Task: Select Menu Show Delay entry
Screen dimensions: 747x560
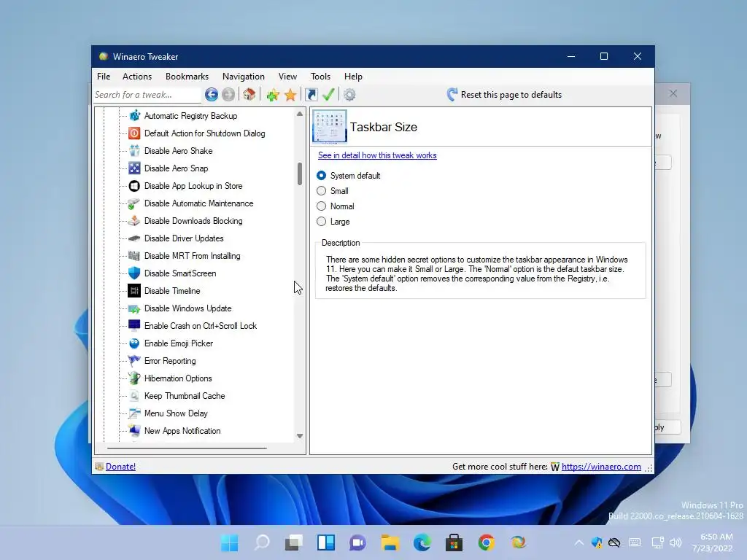Action: click(x=177, y=413)
